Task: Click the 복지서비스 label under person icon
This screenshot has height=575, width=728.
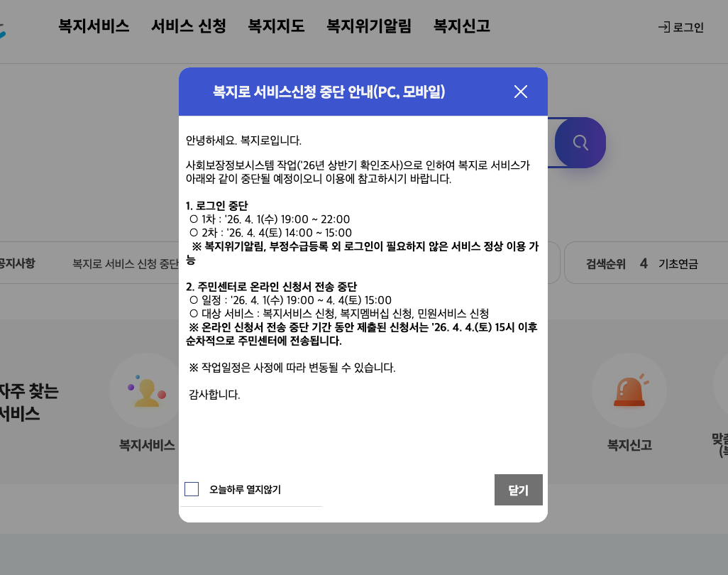Action: click(147, 445)
